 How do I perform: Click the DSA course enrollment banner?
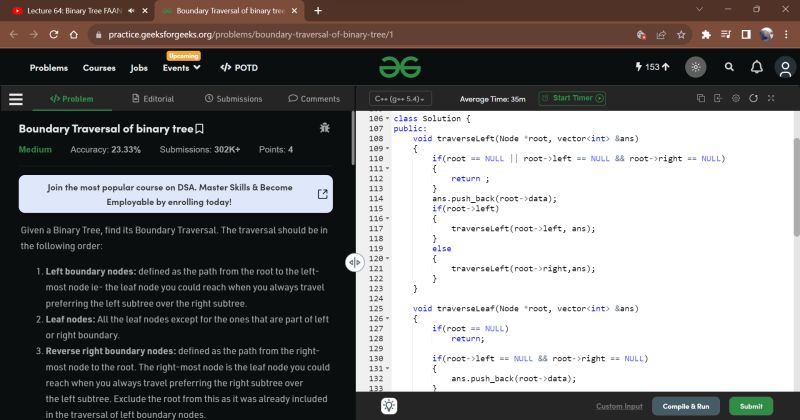click(176, 194)
